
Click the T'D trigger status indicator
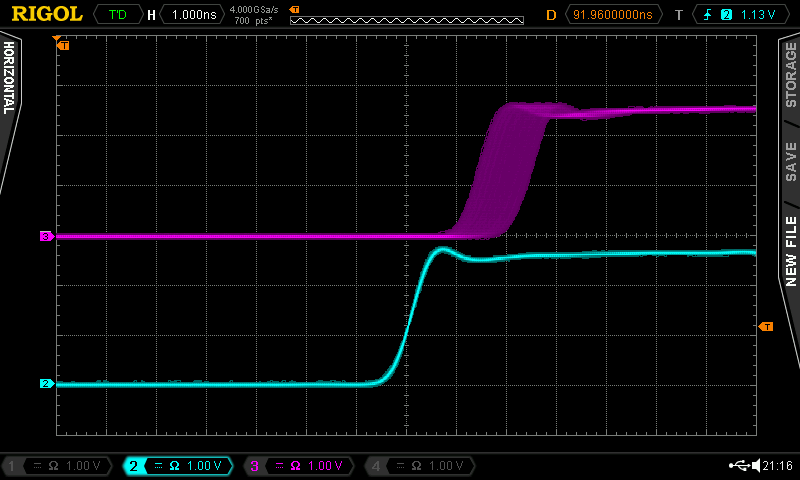click(x=117, y=15)
